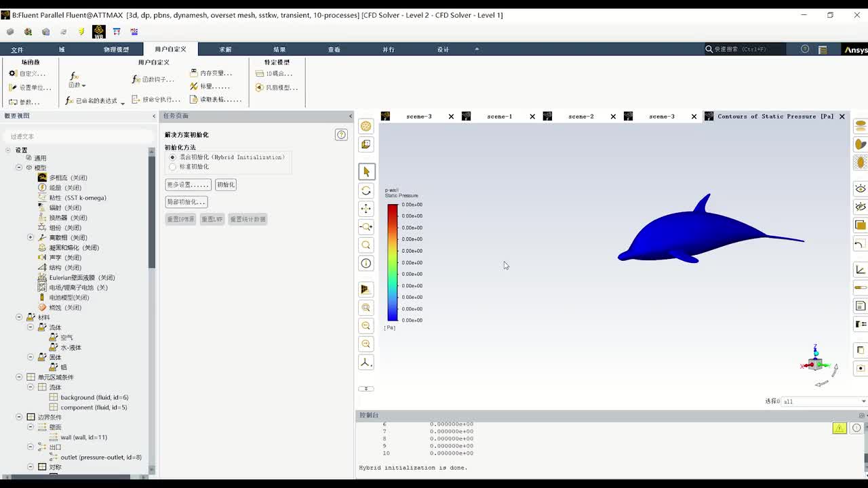Open the fan model (风扇模型) option

tap(277, 87)
